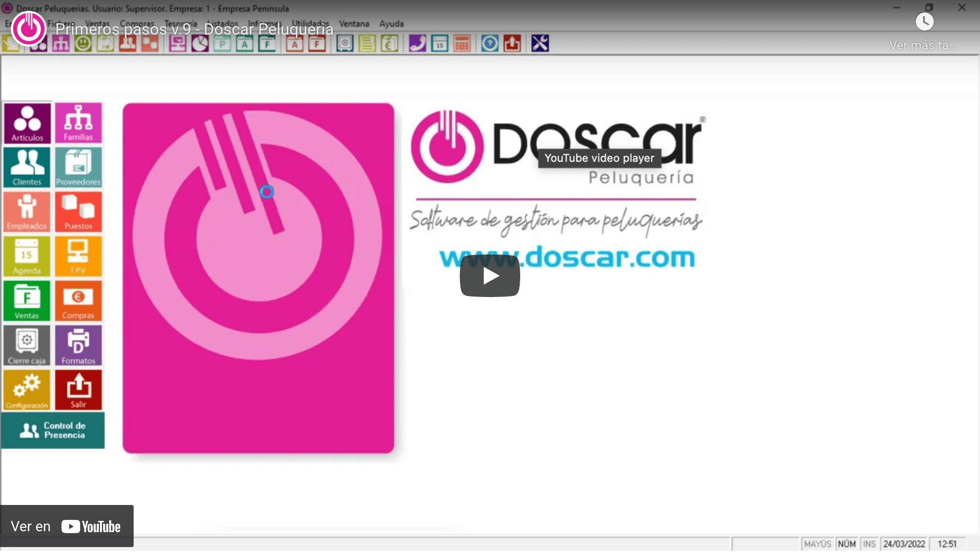Click the green F folder toolbar icon
Image resolution: width=980 pixels, height=552 pixels.
coord(267,44)
